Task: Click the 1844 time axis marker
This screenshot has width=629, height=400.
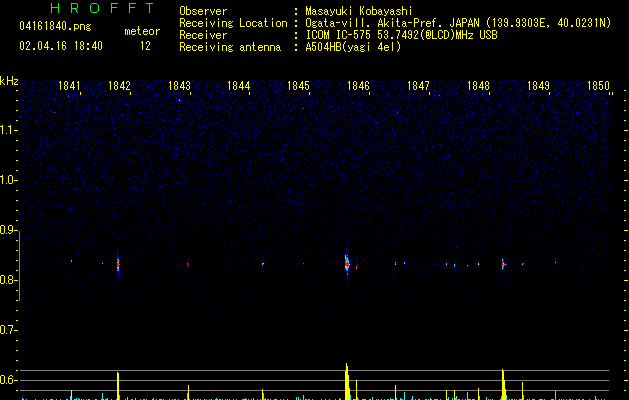Action: coord(239,86)
